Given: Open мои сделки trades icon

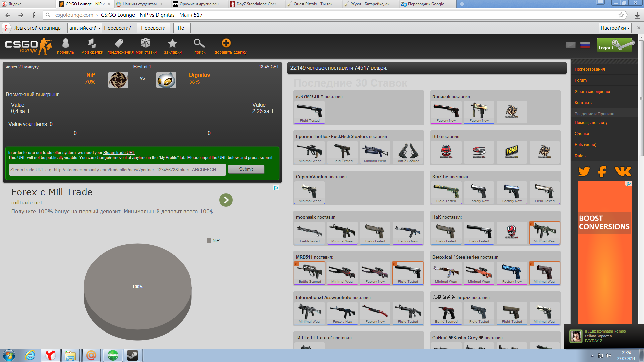Looking at the screenshot, I should tap(92, 44).
